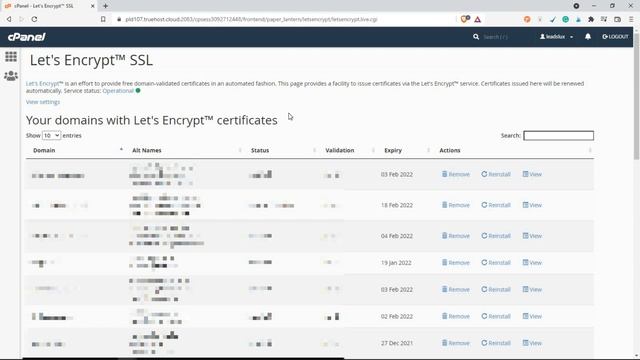Open the browser extensions puzzle icon
The width and height of the screenshot is (640, 360).
pos(591,19)
